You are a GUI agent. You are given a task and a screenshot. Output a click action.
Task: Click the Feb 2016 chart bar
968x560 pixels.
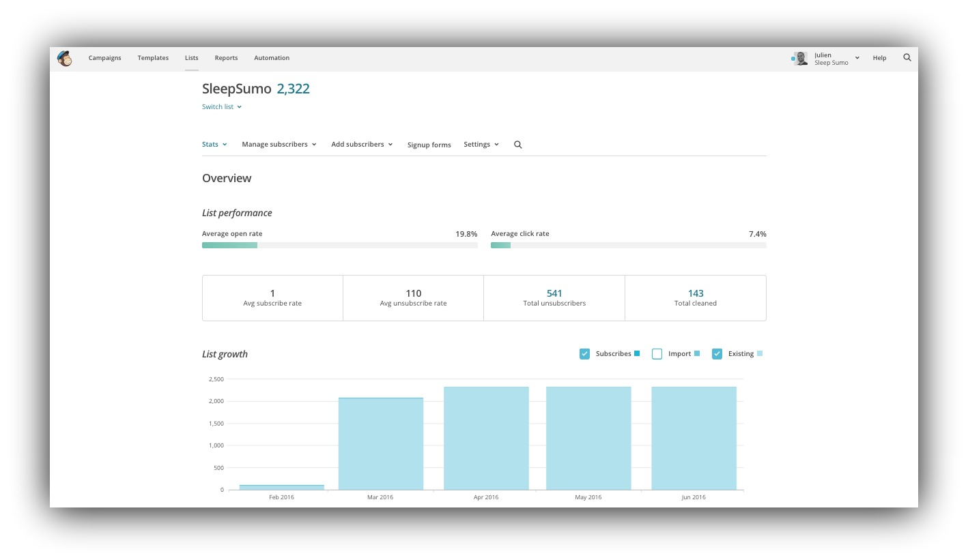281,487
